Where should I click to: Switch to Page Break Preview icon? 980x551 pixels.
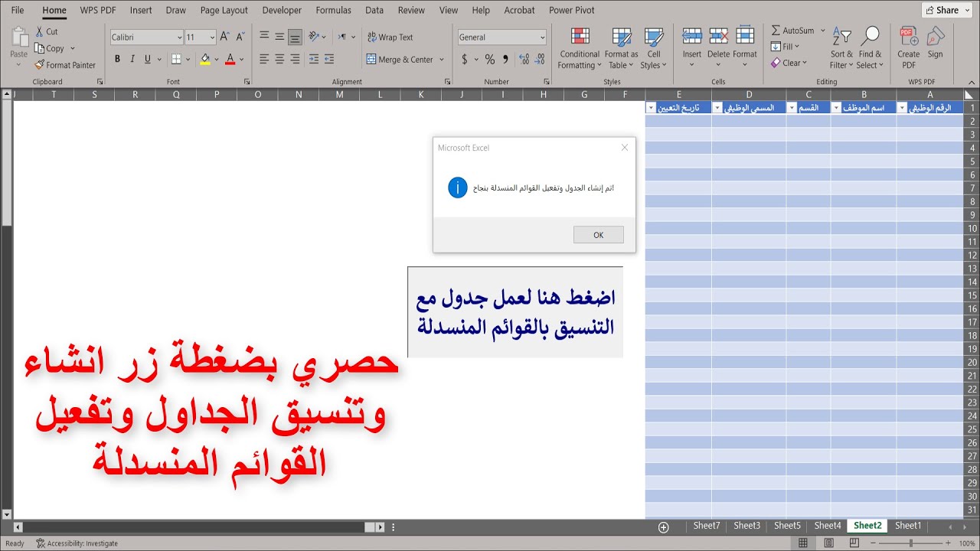point(854,543)
